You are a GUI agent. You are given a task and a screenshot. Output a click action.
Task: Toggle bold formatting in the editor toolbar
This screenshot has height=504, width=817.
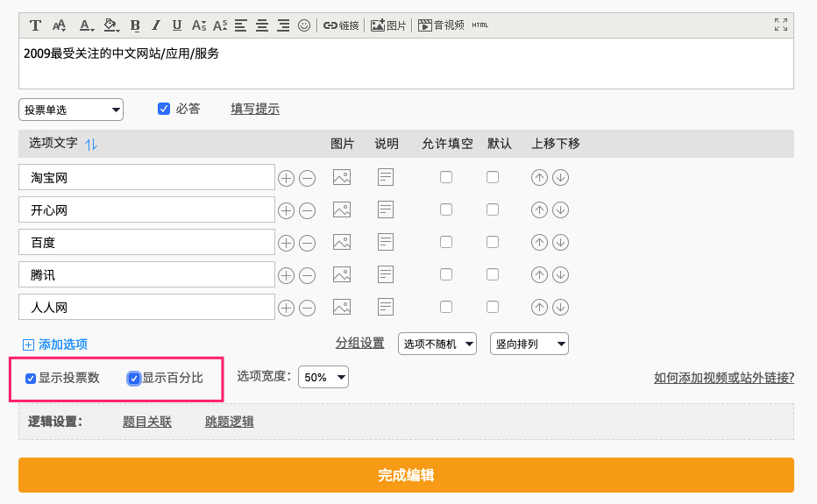click(x=135, y=25)
